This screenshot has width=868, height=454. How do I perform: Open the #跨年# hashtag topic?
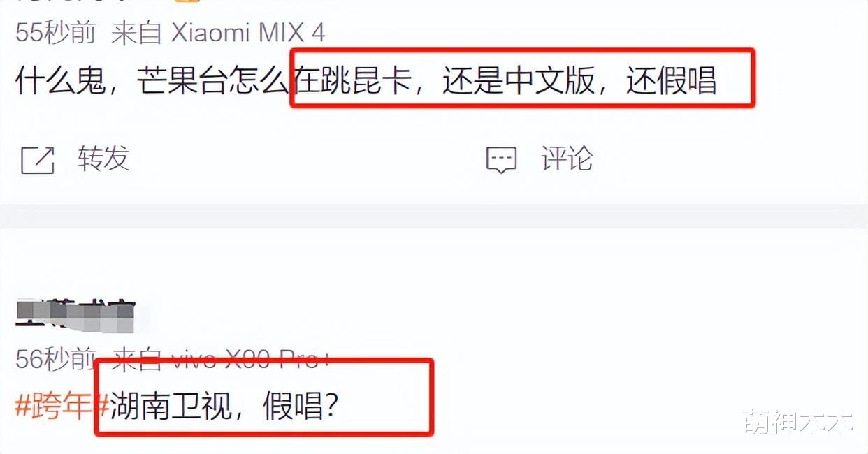coord(62,406)
